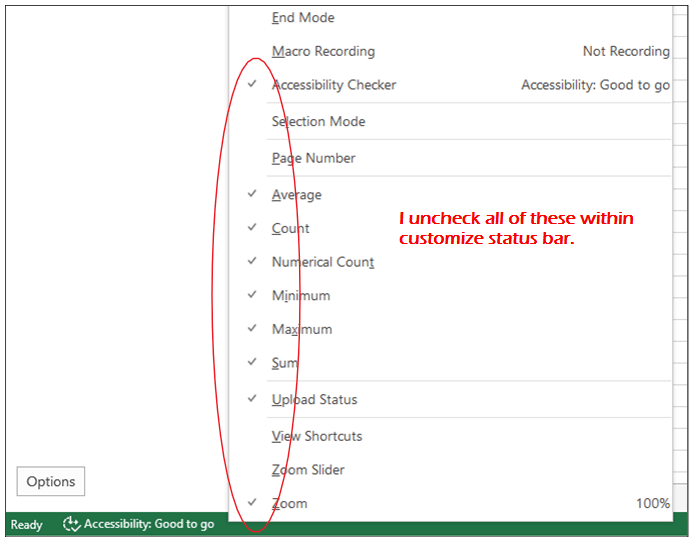
Task: Enable Selection Mode in status bar menu
Action: (451, 121)
